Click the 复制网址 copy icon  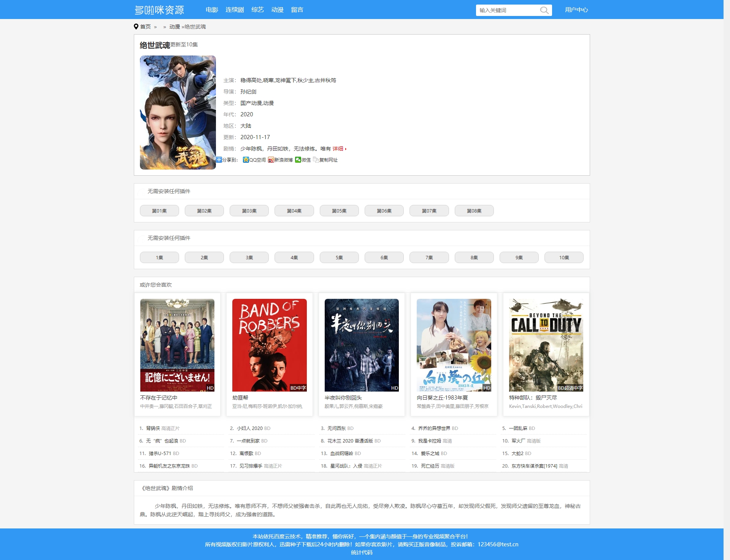click(316, 160)
